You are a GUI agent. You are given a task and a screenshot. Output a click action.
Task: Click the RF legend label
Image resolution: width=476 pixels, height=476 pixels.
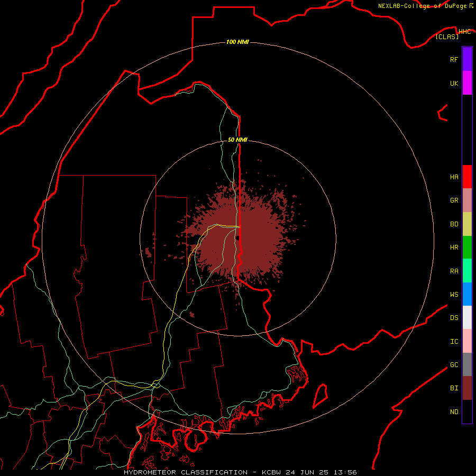click(454, 59)
